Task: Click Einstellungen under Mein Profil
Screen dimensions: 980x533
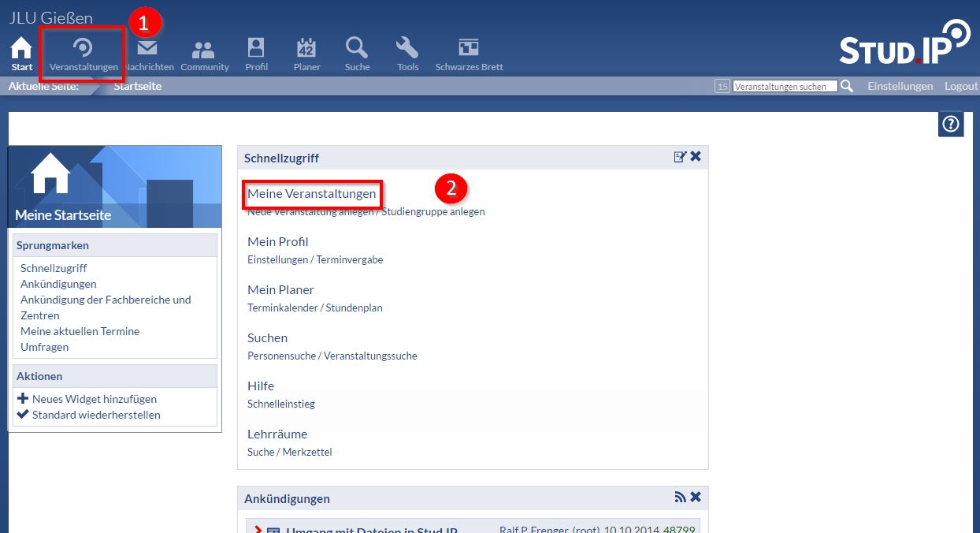Action: click(x=278, y=259)
